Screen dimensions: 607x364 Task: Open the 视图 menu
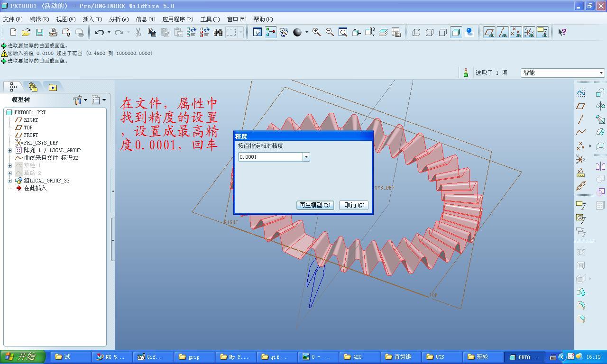(65, 19)
